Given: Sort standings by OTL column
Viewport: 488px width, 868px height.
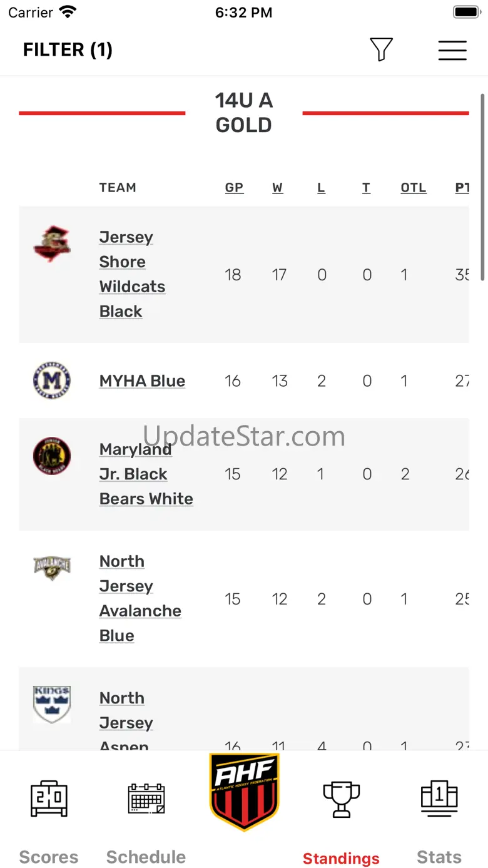Looking at the screenshot, I should point(414,188).
